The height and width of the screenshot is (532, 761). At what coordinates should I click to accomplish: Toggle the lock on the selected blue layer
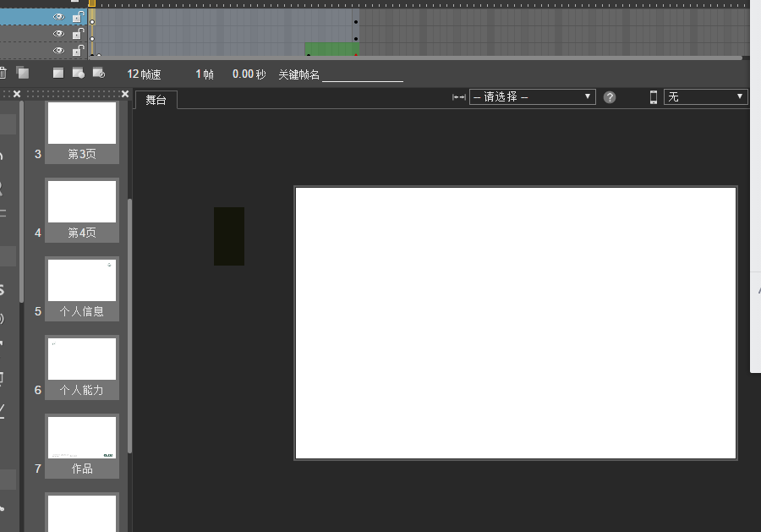[78, 17]
